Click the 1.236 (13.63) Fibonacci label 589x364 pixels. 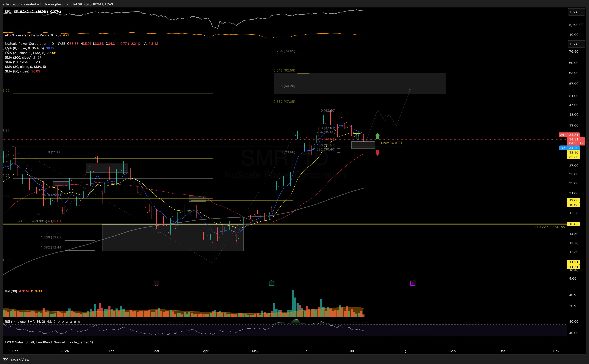[52, 237]
